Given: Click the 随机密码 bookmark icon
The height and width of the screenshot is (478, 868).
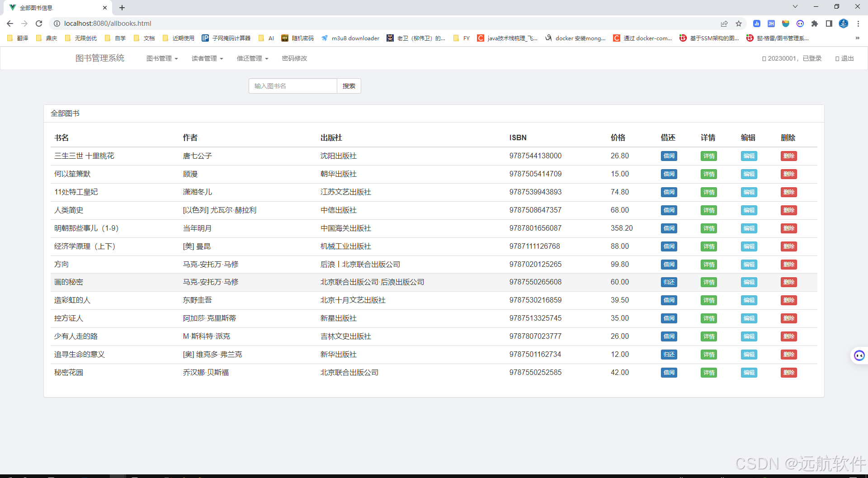Looking at the screenshot, I should tap(285, 38).
